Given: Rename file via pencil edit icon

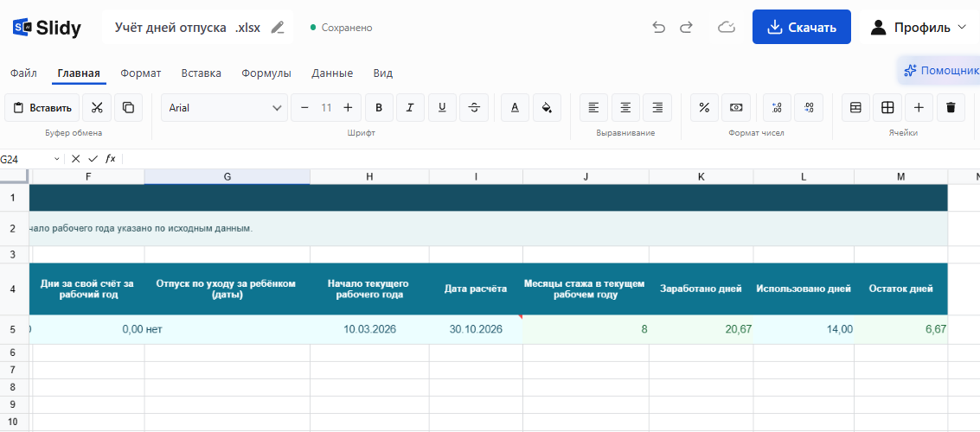Looking at the screenshot, I should [278, 28].
